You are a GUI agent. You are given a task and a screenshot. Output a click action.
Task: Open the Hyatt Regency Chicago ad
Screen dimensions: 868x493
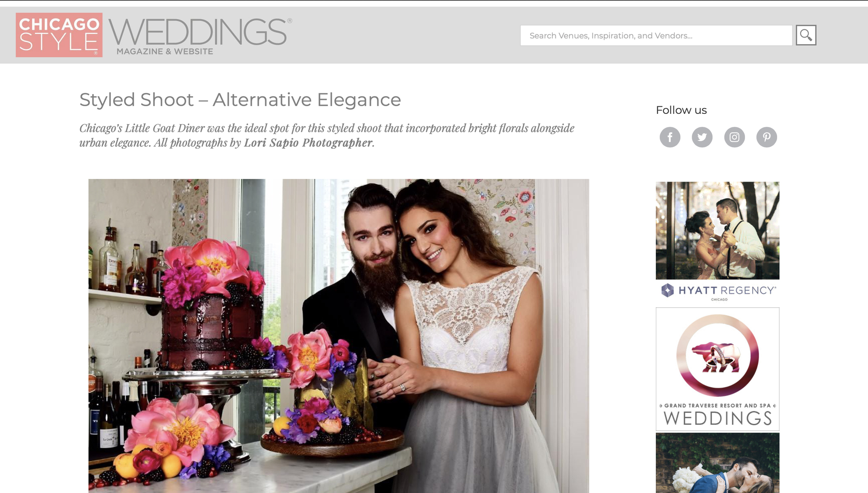[717, 243]
